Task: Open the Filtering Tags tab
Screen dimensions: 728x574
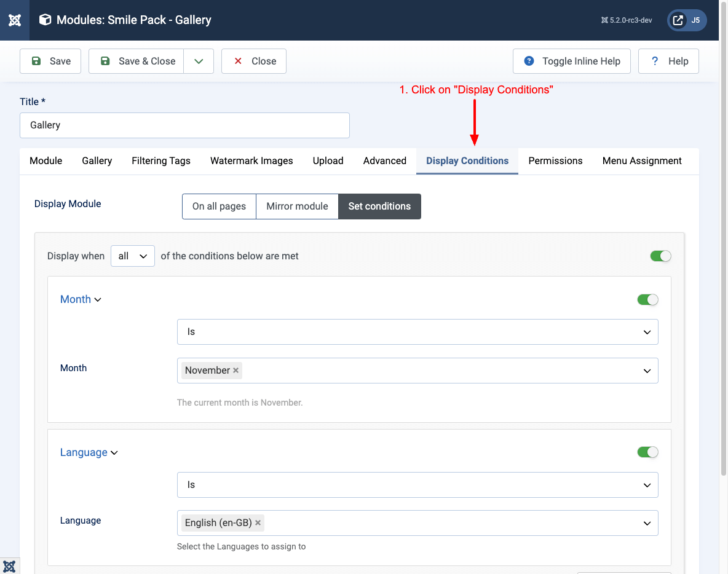Action: click(161, 161)
